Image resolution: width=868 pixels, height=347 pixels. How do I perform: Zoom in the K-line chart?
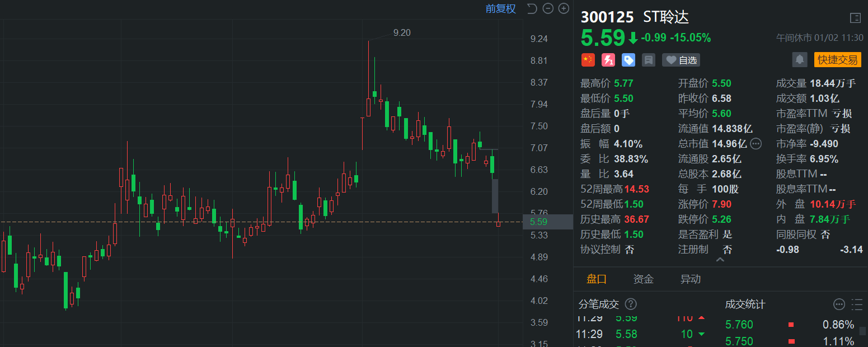[x=564, y=8]
